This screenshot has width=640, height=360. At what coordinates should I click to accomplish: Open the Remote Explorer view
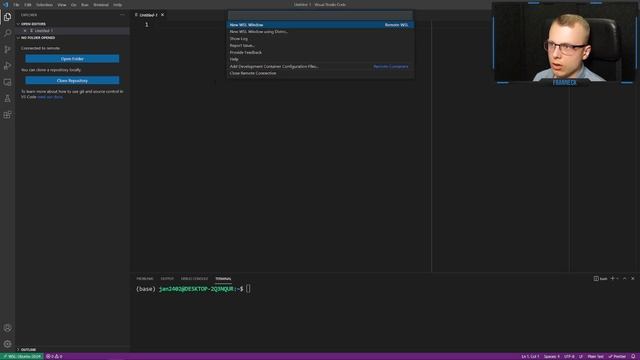(7, 82)
